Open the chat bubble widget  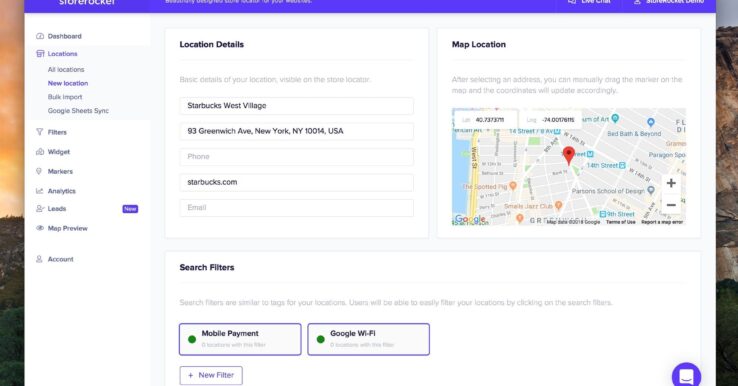[x=686, y=377]
